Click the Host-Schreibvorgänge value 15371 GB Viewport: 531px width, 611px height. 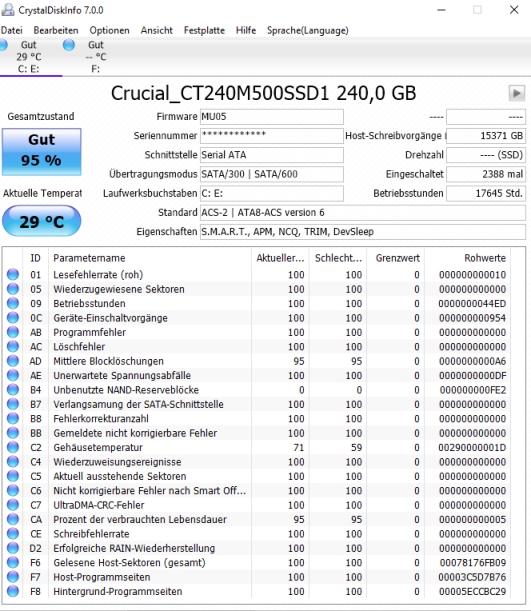tap(486, 136)
